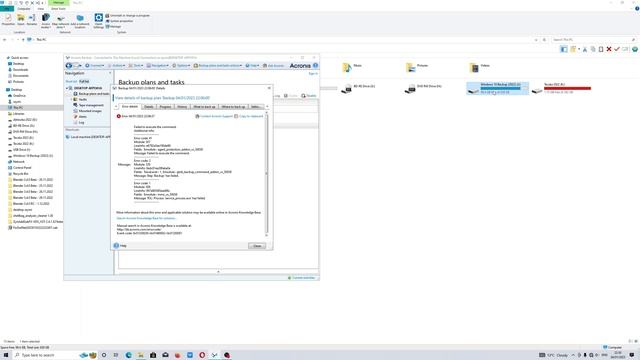Open the Acronis help question-mark icon

click(x=315, y=65)
